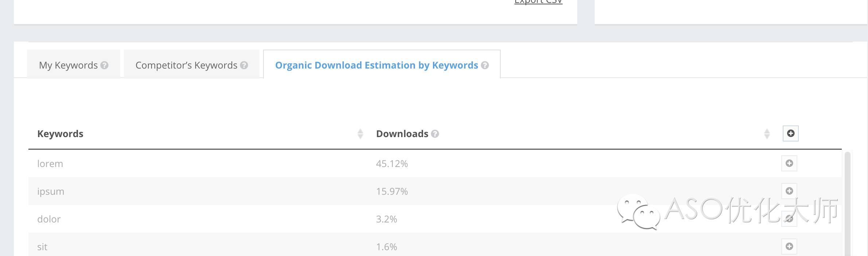This screenshot has height=256, width=868.
Task: Select the ipsum row's 15.97% value
Action: (x=392, y=191)
